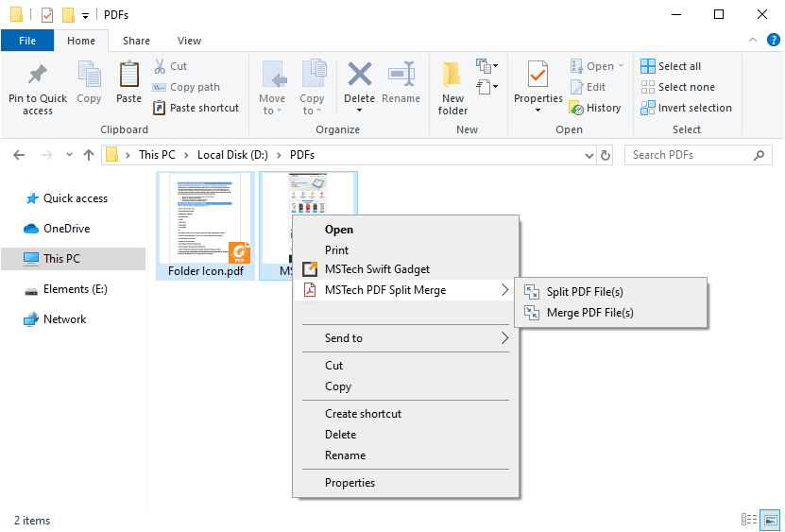Choose Copy in context menu
The image size is (785, 532).
point(405,386)
